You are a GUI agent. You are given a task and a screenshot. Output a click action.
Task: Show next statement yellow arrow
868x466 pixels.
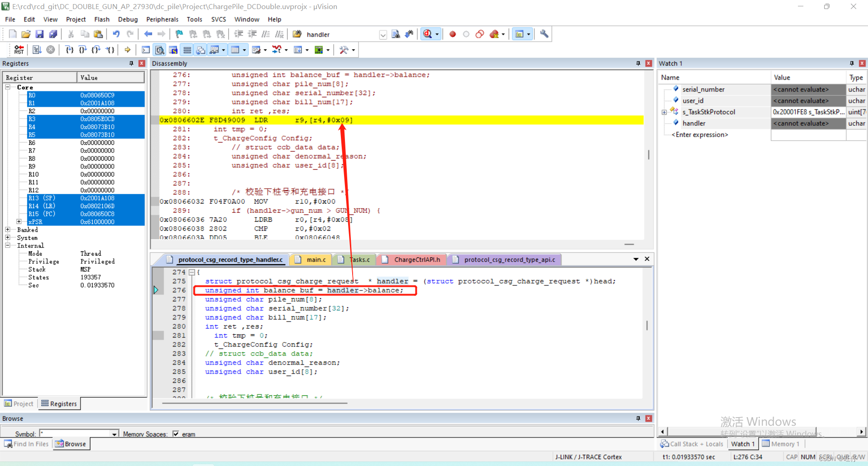[x=127, y=50]
